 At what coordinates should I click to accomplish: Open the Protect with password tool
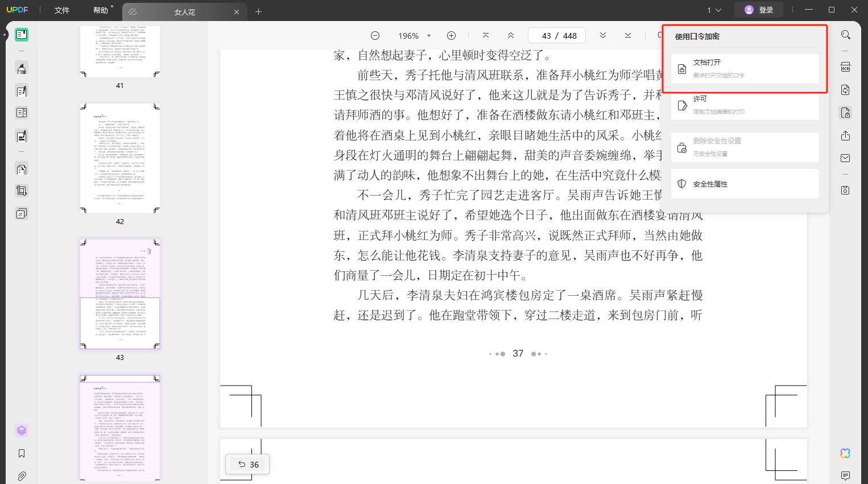(x=846, y=113)
